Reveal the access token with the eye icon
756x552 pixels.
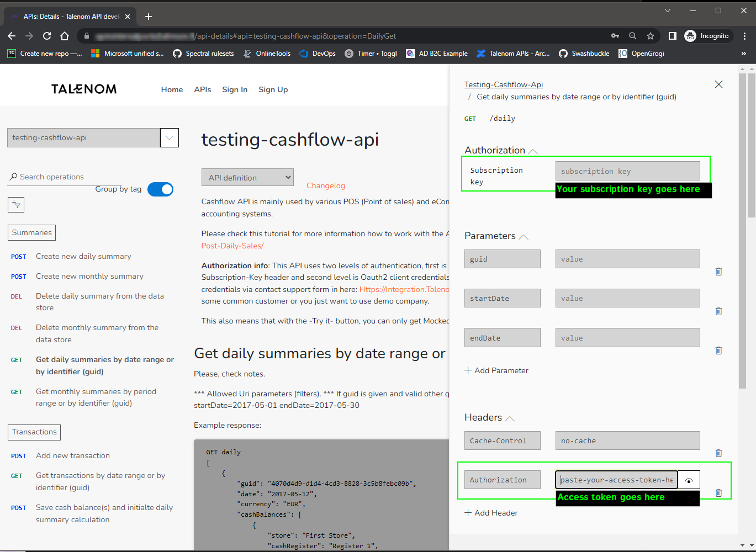click(689, 480)
